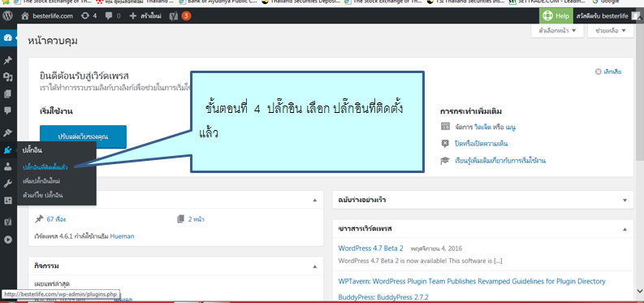The width and height of the screenshot is (644, 303).
Task: Collapse the 'ข่าวสารเวิร์ดเพรส' news box
Action: (625, 229)
